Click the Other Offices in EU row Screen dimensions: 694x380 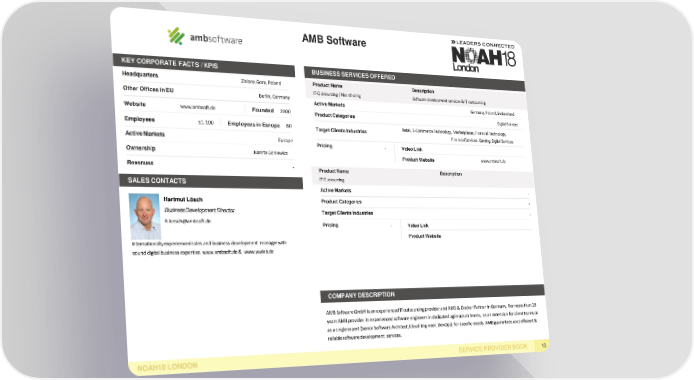click(x=206, y=92)
